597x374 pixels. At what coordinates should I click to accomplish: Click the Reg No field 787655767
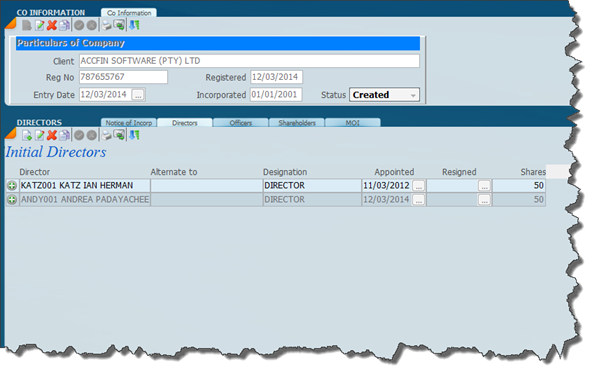[x=123, y=77]
